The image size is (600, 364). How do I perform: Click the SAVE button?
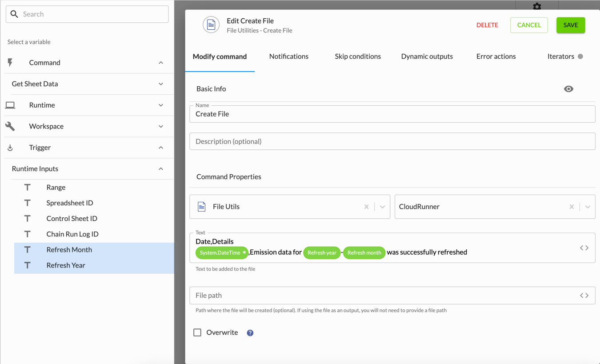click(571, 25)
